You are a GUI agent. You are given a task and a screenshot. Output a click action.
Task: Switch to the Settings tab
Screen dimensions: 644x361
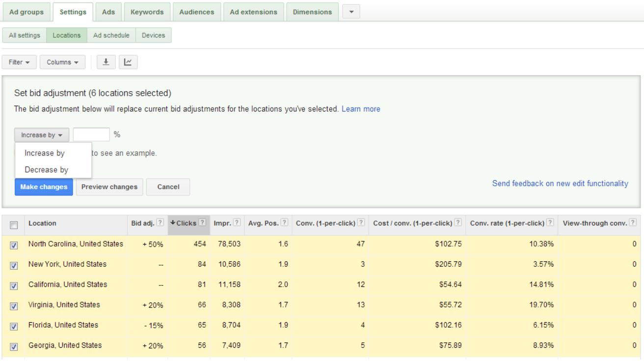click(73, 12)
